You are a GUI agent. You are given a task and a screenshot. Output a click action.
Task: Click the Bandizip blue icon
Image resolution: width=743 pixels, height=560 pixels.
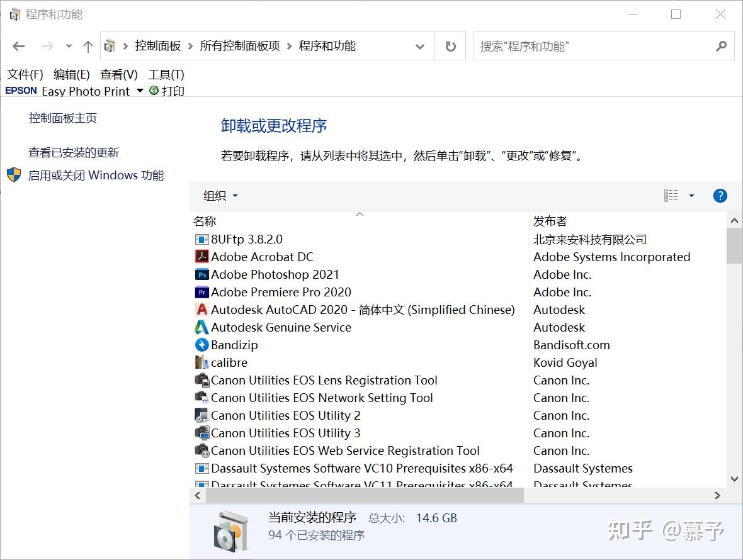[202, 345]
